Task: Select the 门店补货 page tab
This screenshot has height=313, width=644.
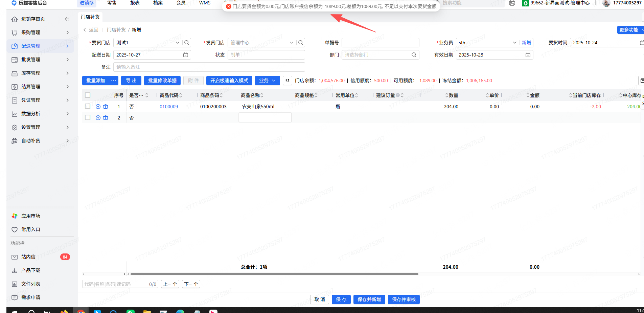Action: click(90, 17)
